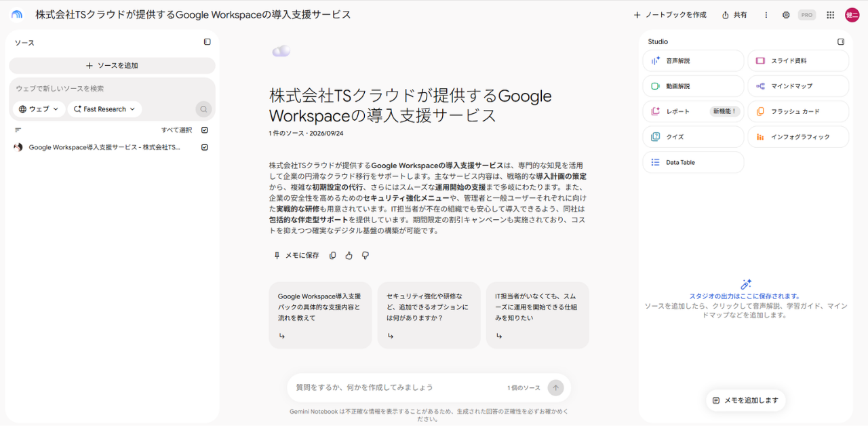Image resolution: width=868 pixels, height=426 pixels.
Task: Click the source filter lines icon
Action: [18, 130]
